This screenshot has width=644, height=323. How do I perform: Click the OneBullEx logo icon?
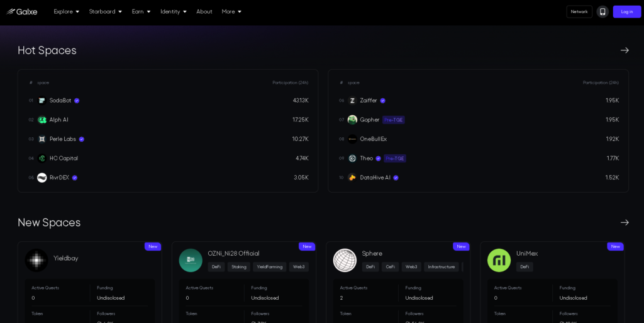[x=352, y=139]
